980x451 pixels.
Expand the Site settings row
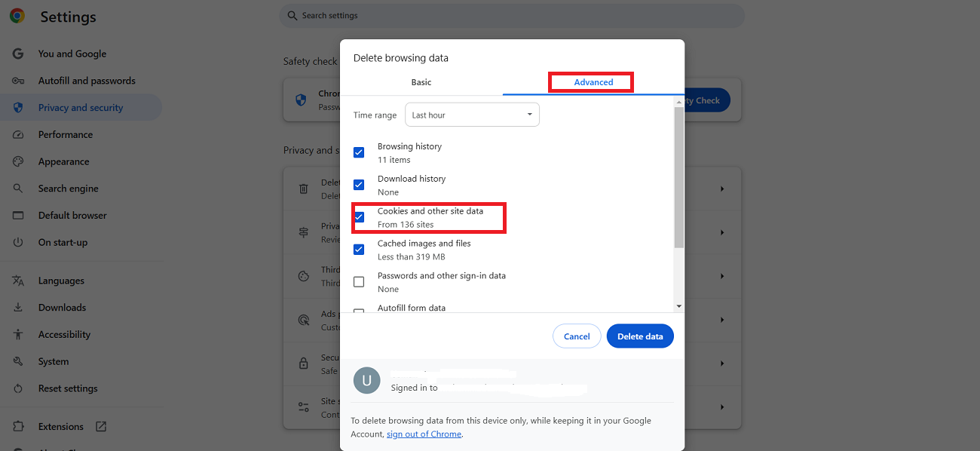tap(721, 407)
